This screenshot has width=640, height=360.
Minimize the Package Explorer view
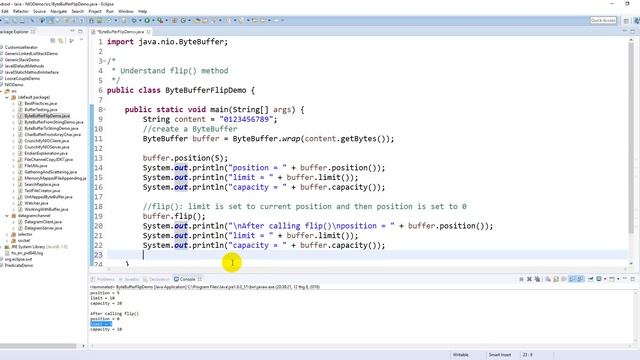coord(72,31)
